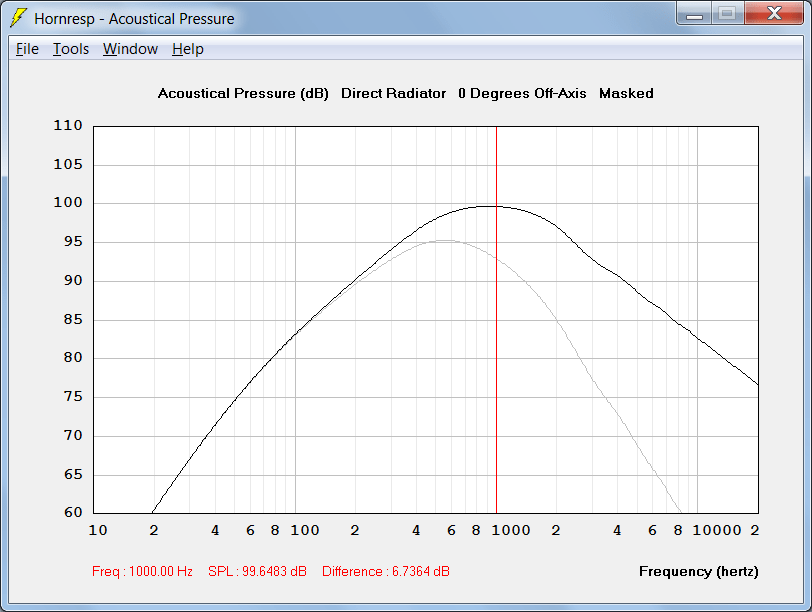Click the Hornresp lightning bolt icon
This screenshot has width=812, height=612.
[19, 18]
